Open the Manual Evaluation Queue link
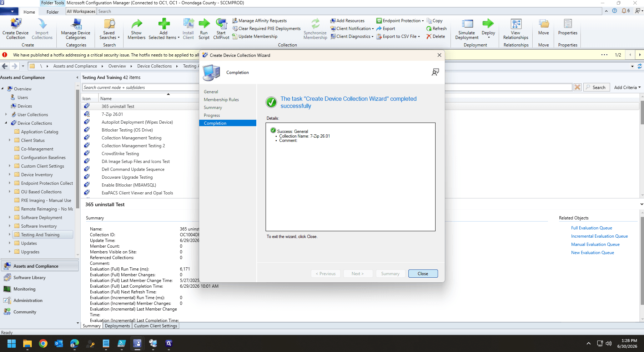The image size is (644, 352). pyautogui.click(x=595, y=244)
